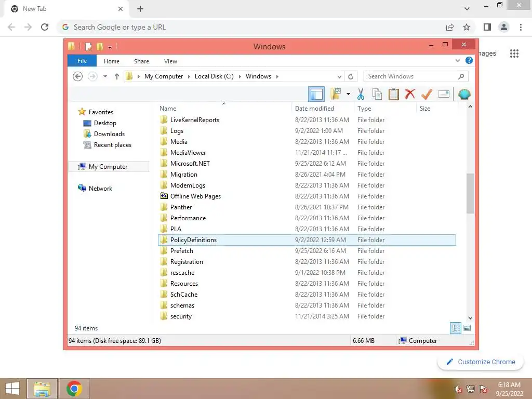
Task: Click Customize Chrome button
Action: click(481, 362)
